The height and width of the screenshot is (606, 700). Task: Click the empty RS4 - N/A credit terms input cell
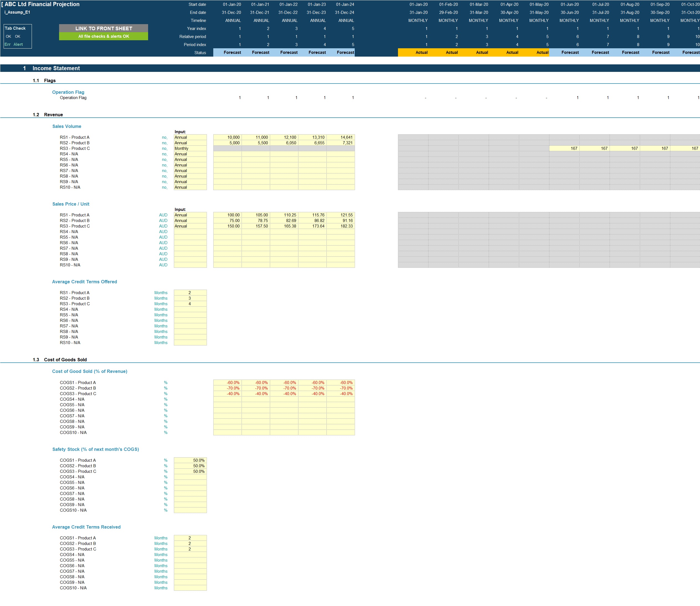pos(190,309)
